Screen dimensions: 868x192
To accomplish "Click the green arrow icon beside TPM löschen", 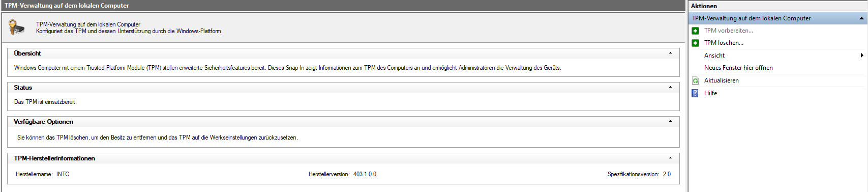I will pyautogui.click(x=695, y=43).
